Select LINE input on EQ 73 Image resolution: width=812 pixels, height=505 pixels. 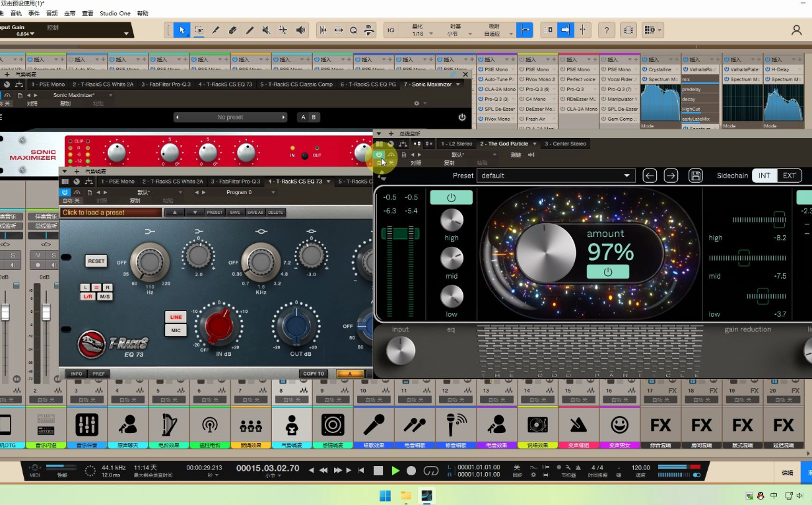click(x=176, y=318)
